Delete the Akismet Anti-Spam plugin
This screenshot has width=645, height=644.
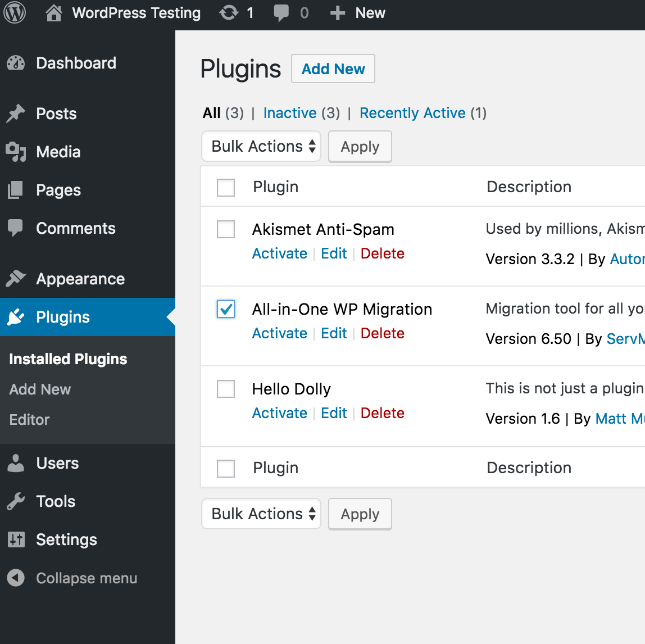pyautogui.click(x=383, y=253)
